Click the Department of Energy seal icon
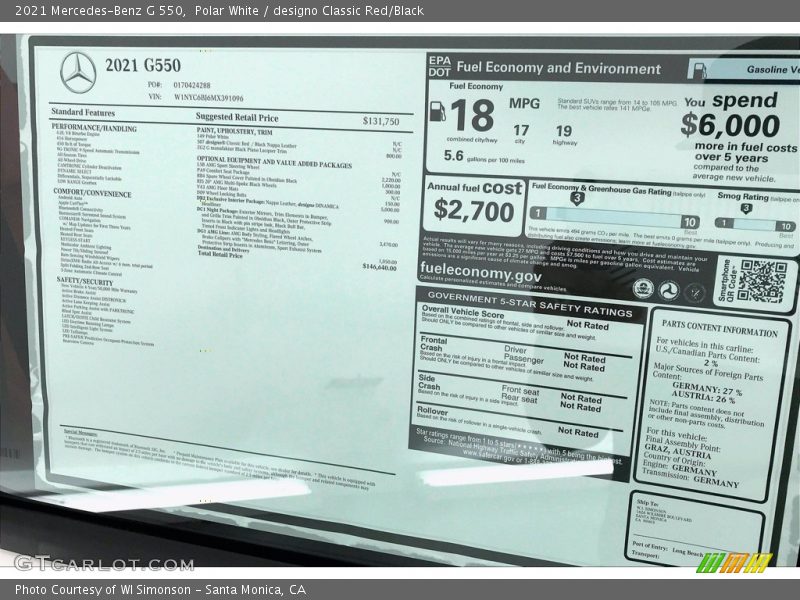Viewport: 800px width, 600px height. tap(695, 292)
